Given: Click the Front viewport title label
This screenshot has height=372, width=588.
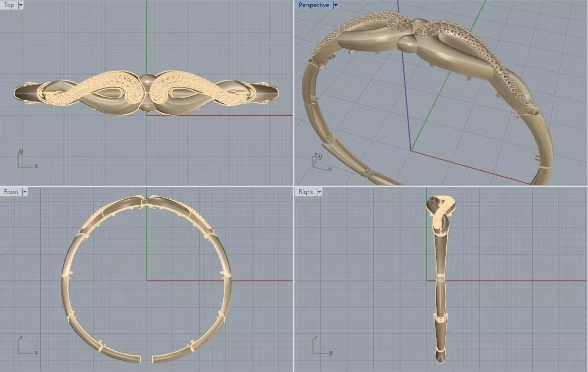Looking at the screenshot, I should pyautogui.click(x=11, y=192).
